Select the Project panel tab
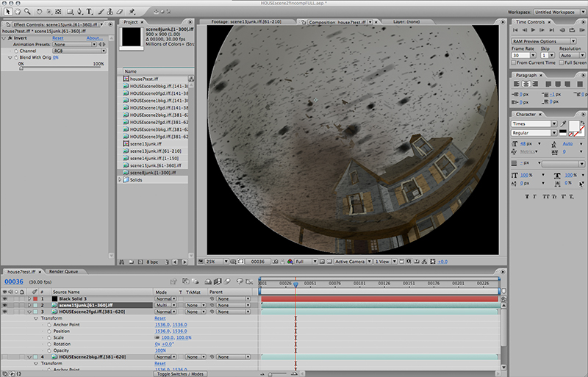 [131, 22]
